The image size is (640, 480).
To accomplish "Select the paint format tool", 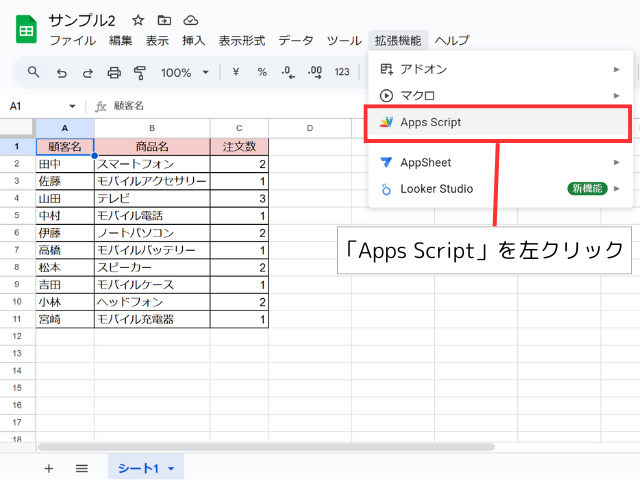I will (140, 73).
